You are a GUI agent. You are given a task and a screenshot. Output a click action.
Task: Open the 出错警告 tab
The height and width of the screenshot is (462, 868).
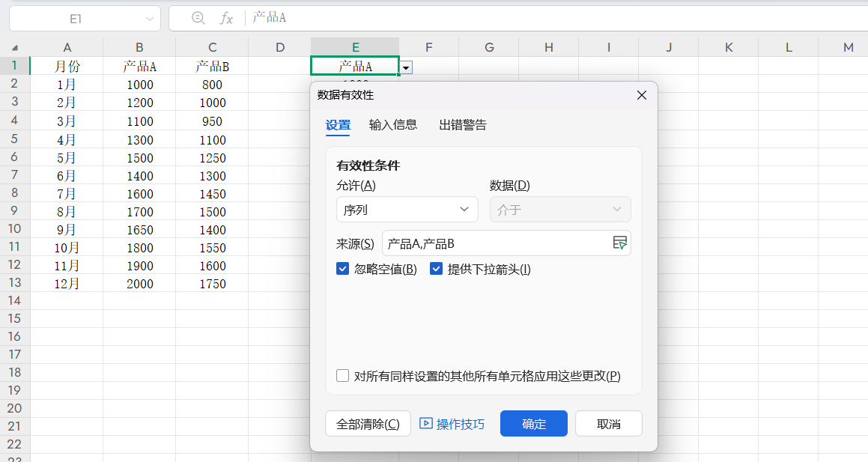coord(464,125)
